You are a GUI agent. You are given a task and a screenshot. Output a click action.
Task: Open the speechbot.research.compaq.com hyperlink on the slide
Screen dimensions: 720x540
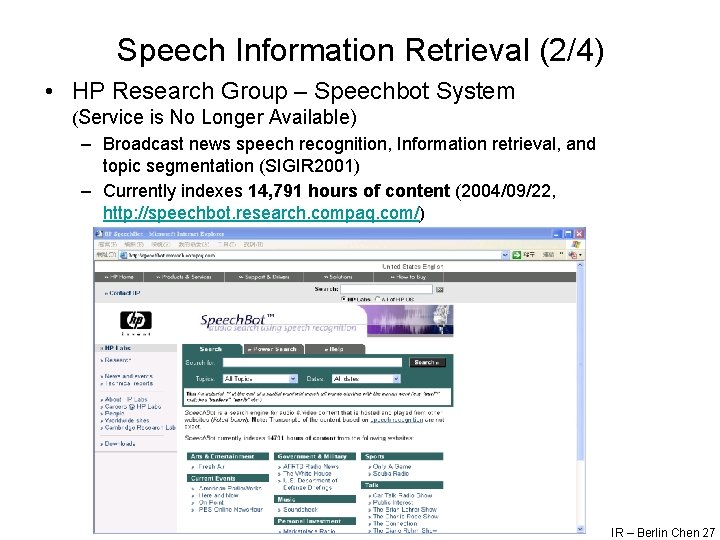[x=261, y=213]
